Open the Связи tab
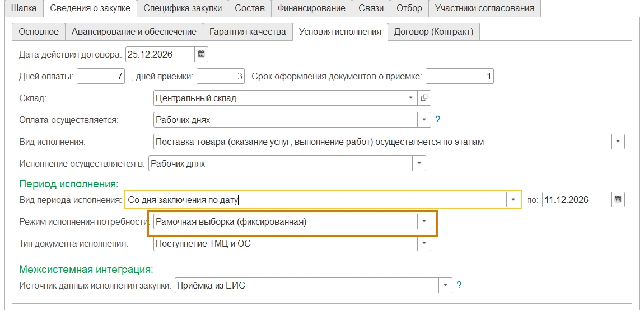This screenshot has width=644, height=316. tap(371, 8)
